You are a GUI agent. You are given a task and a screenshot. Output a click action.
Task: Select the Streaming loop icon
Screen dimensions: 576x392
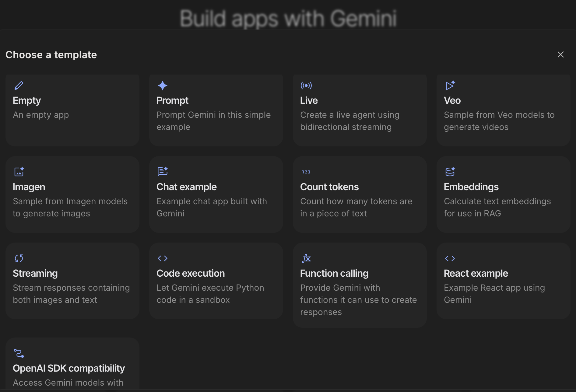click(x=19, y=258)
